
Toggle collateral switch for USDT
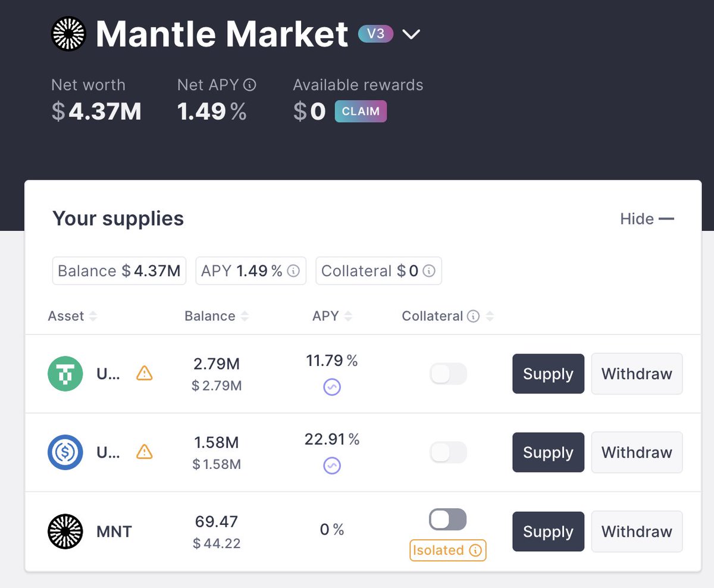[448, 374]
